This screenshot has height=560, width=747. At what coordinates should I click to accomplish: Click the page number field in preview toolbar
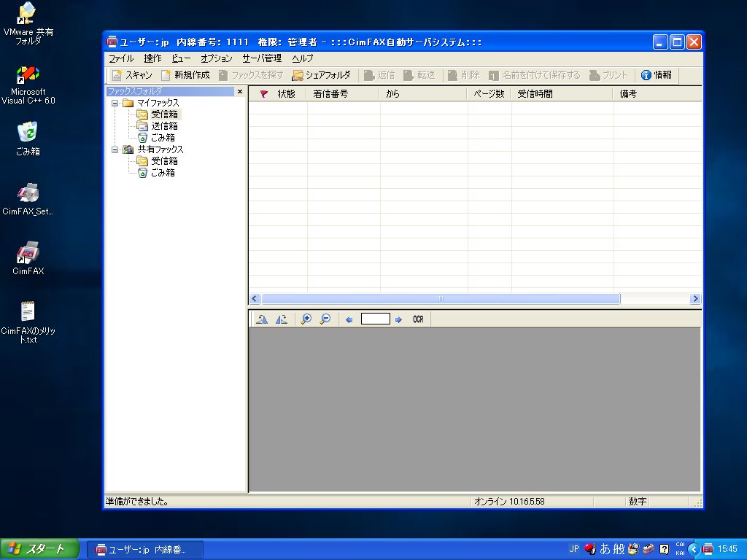(376, 319)
